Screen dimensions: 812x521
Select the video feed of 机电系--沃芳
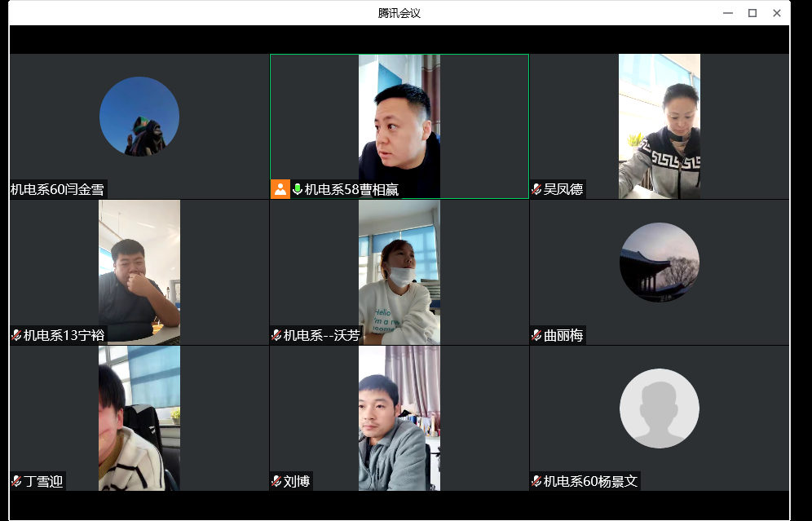coord(399,269)
